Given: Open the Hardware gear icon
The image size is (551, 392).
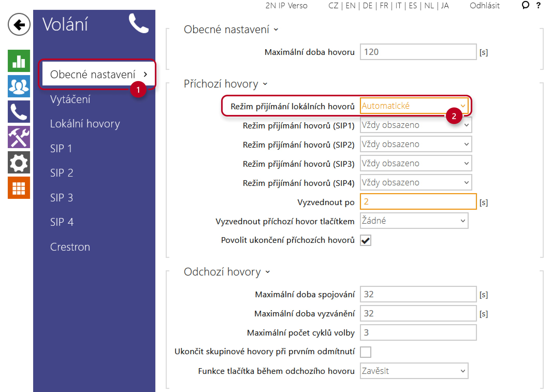Looking at the screenshot, I should [x=19, y=162].
